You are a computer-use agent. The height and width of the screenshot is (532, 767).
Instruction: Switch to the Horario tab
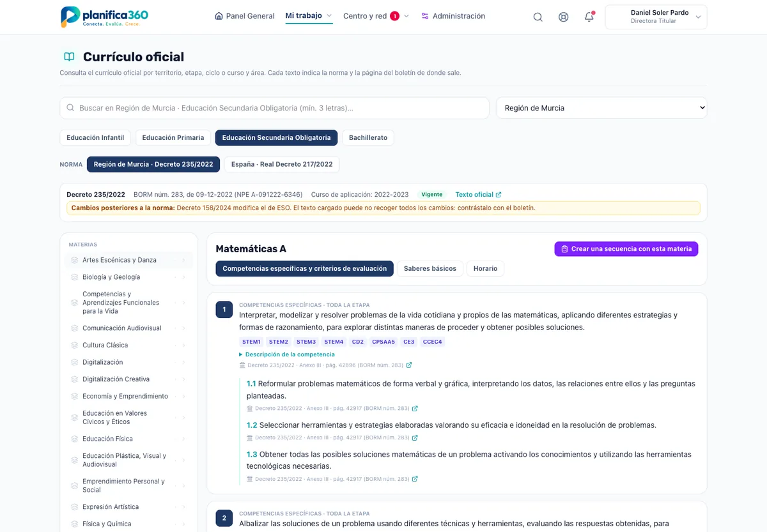(485, 268)
